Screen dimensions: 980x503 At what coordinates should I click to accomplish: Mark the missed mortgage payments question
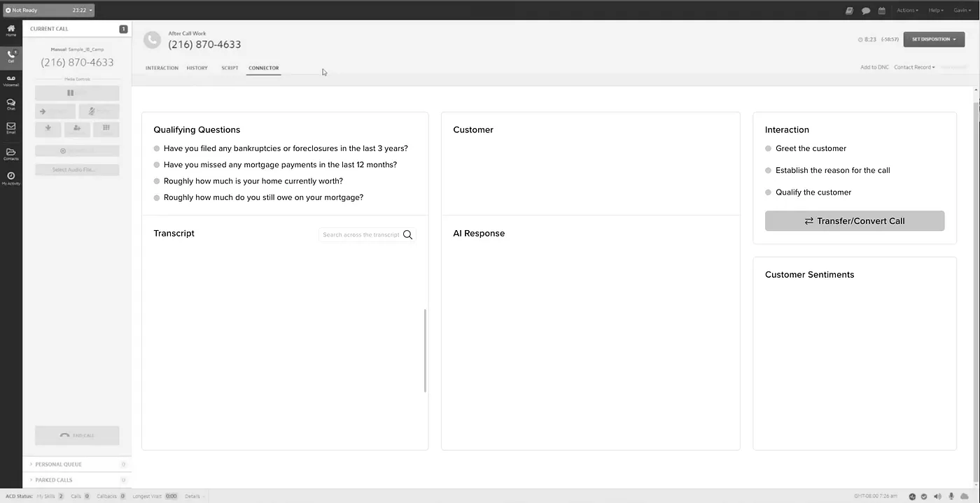coord(157,165)
